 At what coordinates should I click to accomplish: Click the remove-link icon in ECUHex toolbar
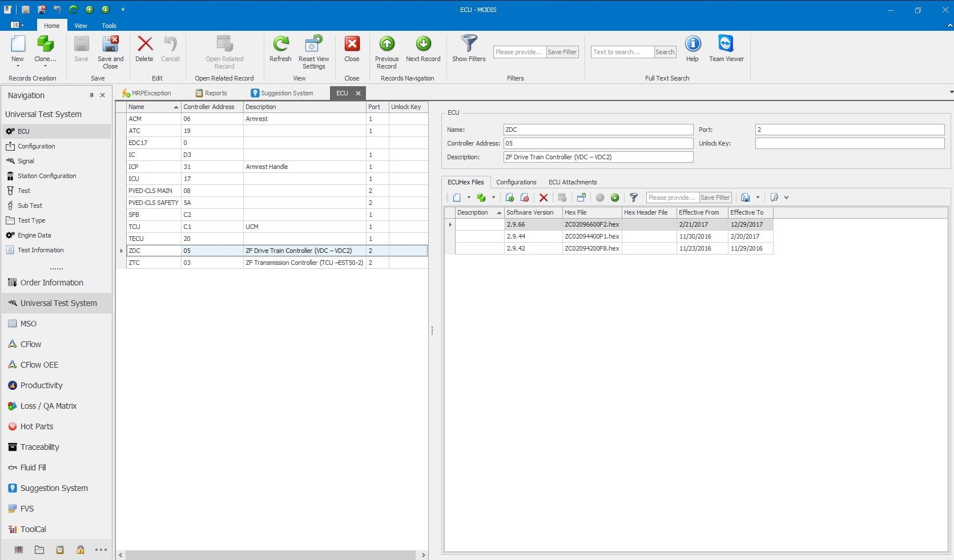point(525,198)
